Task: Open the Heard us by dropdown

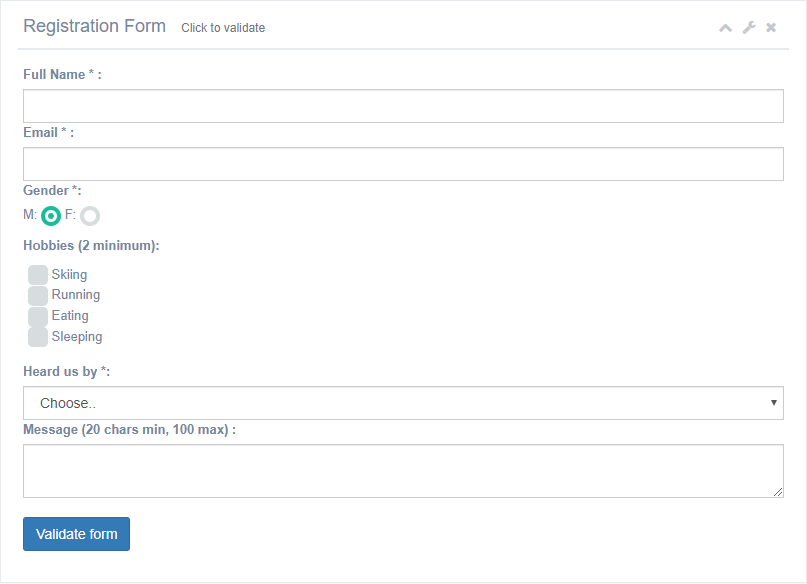Action: 403,403
